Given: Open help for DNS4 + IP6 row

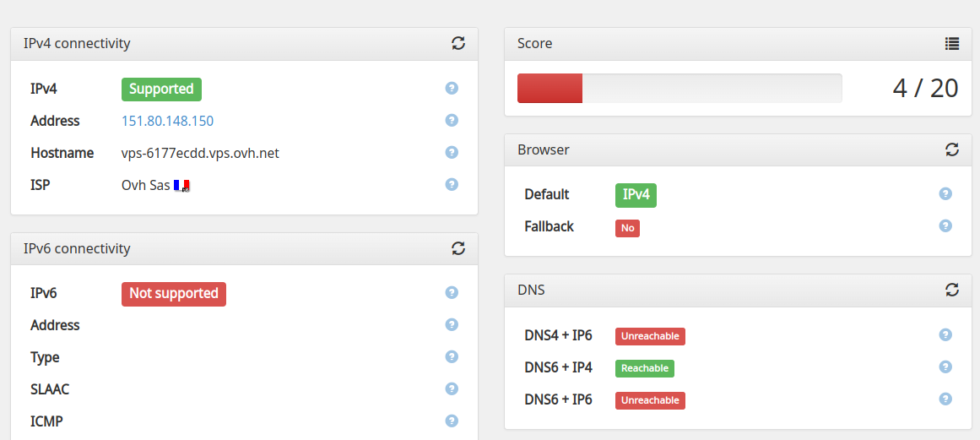Looking at the screenshot, I should (945, 334).
